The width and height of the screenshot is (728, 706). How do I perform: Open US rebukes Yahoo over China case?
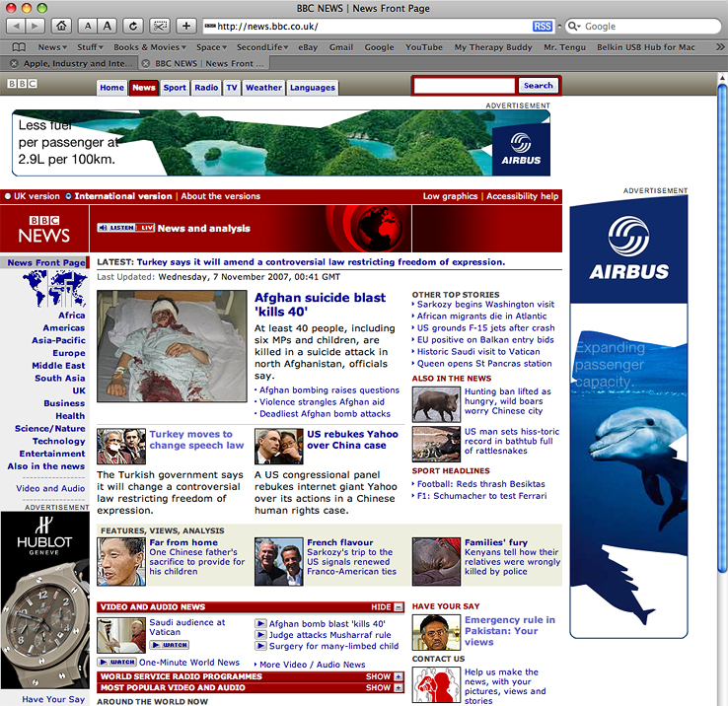tap(352, 440)
